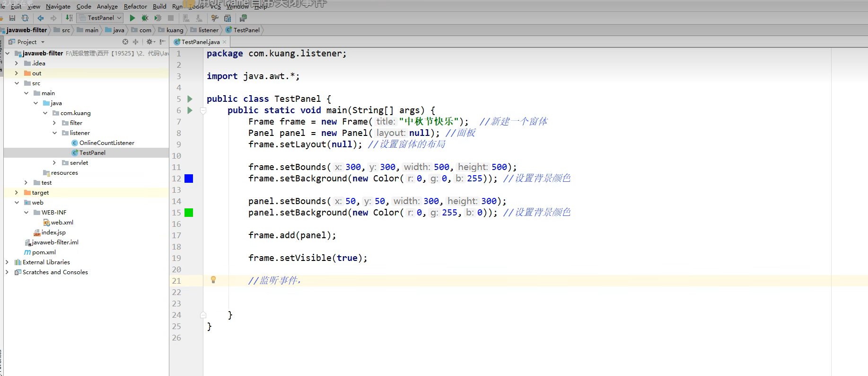Expand the out folder
The height and width of the screenshot is (376, 868).
(17, 73)
